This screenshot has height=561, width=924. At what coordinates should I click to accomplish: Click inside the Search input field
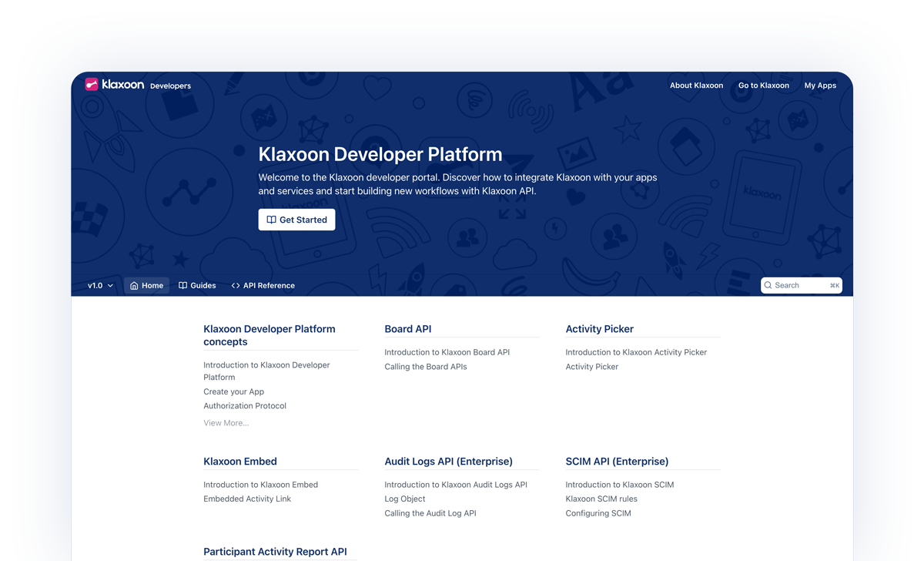pos(799,286)
